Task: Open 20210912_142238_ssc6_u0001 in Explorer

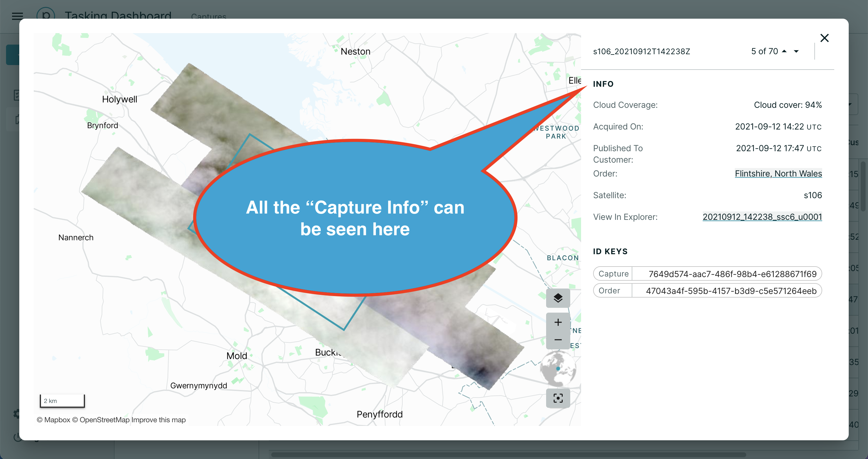Action: click(x=762, y=217)
